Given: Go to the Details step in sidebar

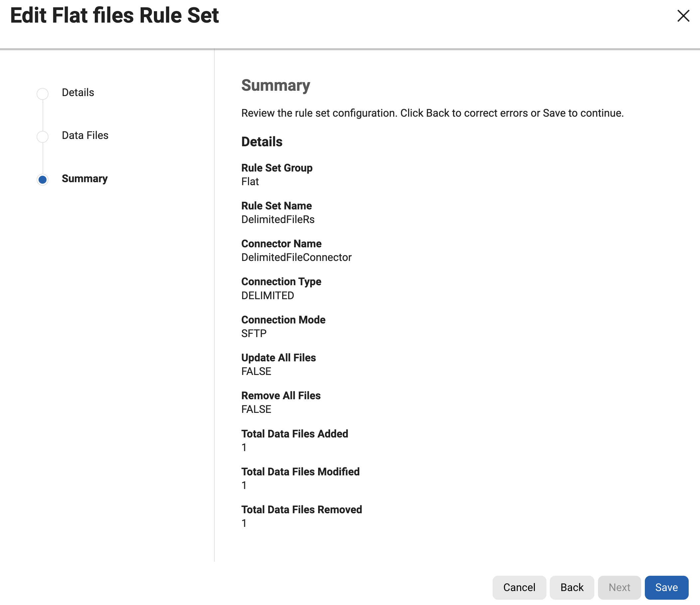Looking at the screenshot, I should 78,92.
